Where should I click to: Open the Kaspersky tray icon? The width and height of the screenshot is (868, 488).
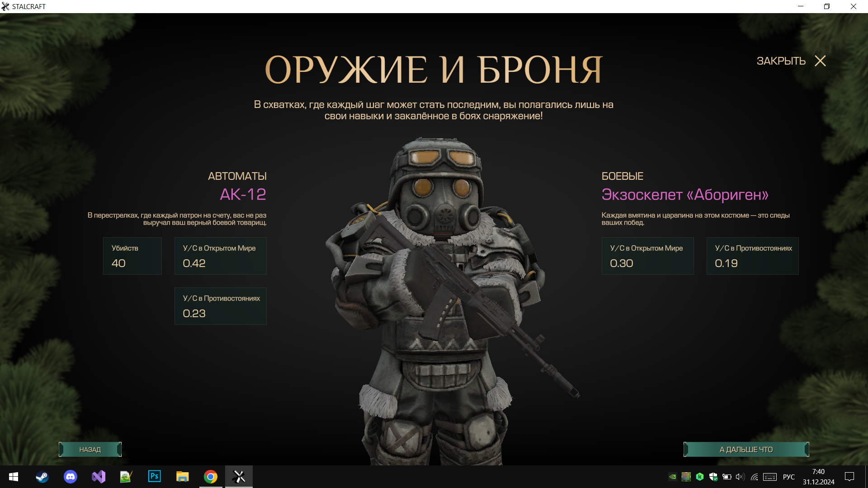(x=700, y=477)
